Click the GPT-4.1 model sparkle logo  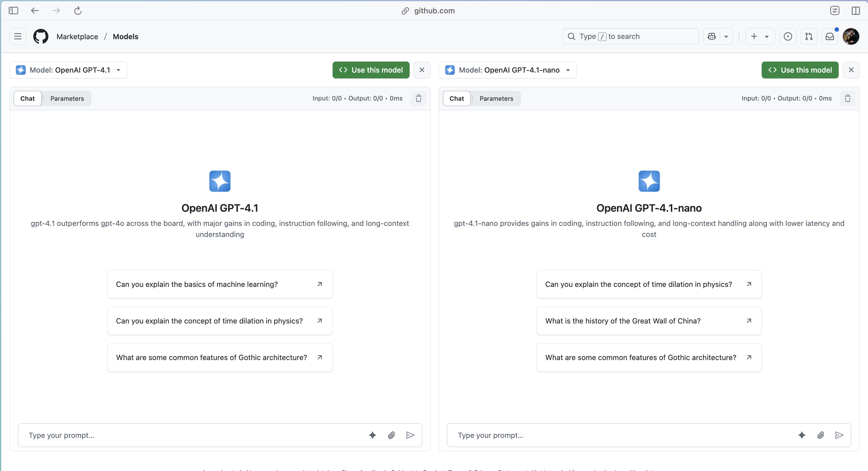click(220, 181)
